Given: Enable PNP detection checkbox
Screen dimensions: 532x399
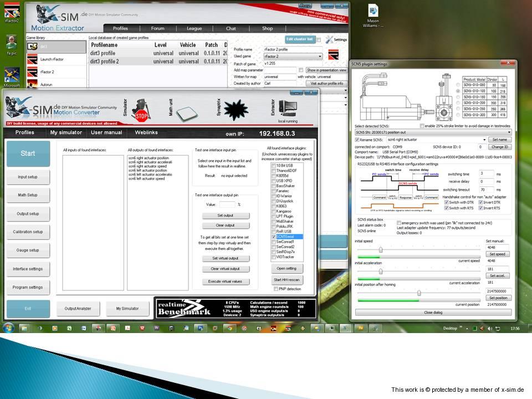Looking at the screenshot, I should pyautogui.click(x=275, y=289).
